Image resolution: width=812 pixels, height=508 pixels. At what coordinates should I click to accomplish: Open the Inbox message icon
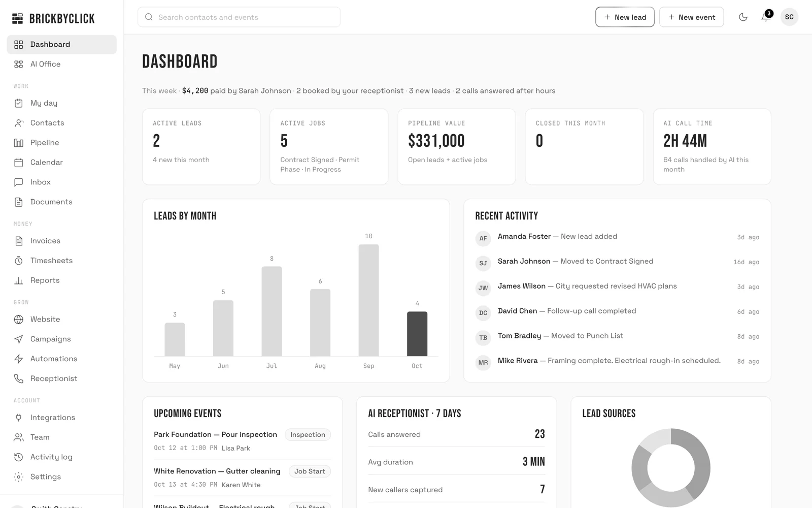19,182
